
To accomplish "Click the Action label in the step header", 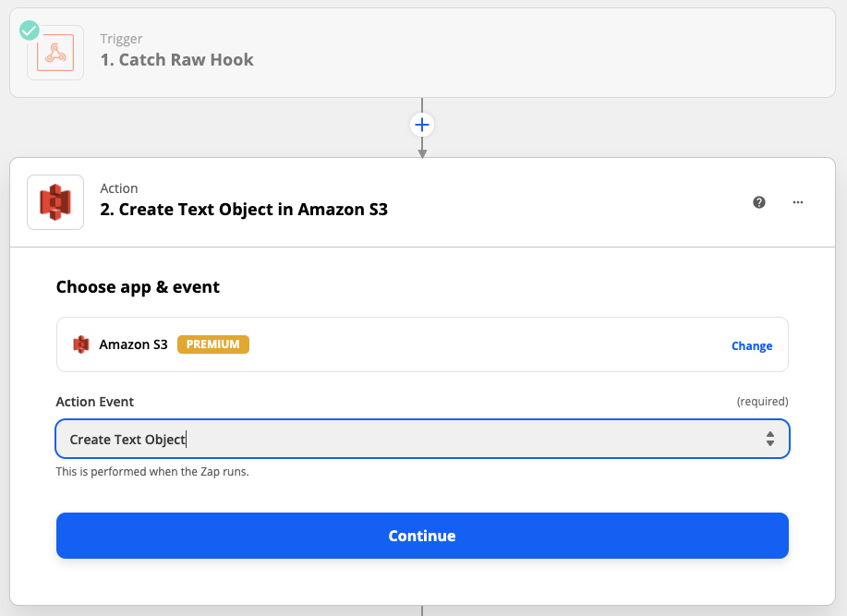I will point(119,188).
